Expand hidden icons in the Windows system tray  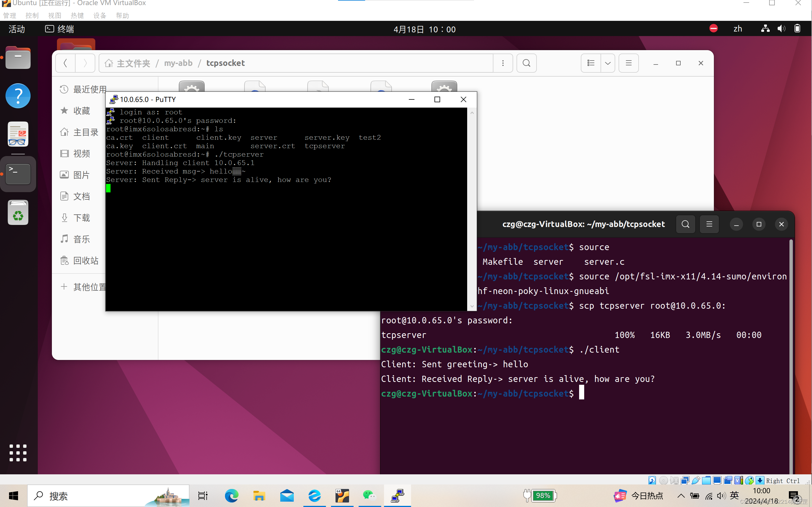[x=681, y=496]
